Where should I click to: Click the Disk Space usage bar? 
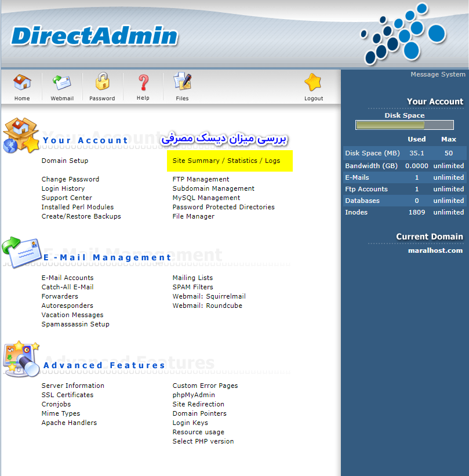(404, 125)
